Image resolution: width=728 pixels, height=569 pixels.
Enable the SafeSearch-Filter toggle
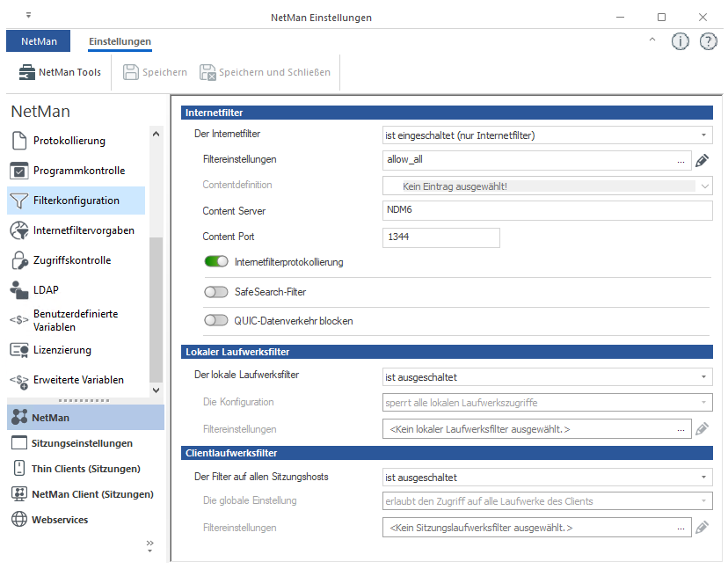point(215,291)
